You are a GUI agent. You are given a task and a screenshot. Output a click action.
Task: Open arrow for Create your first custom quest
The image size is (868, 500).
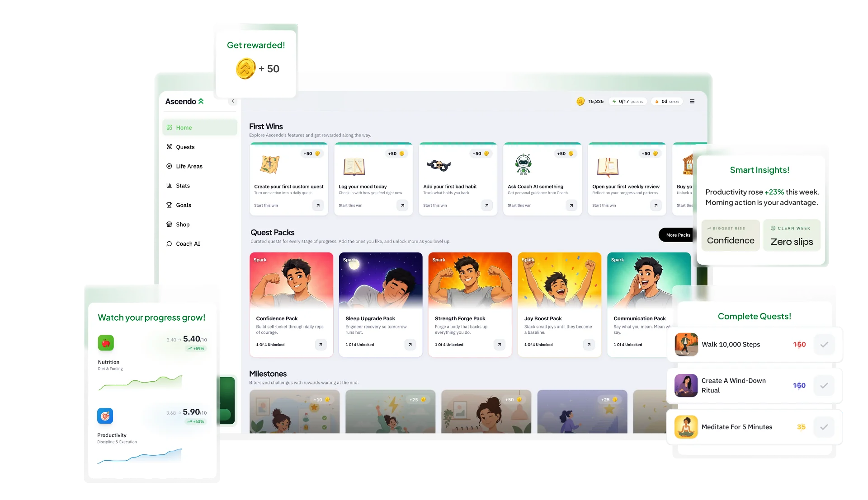tap(318, 206)
